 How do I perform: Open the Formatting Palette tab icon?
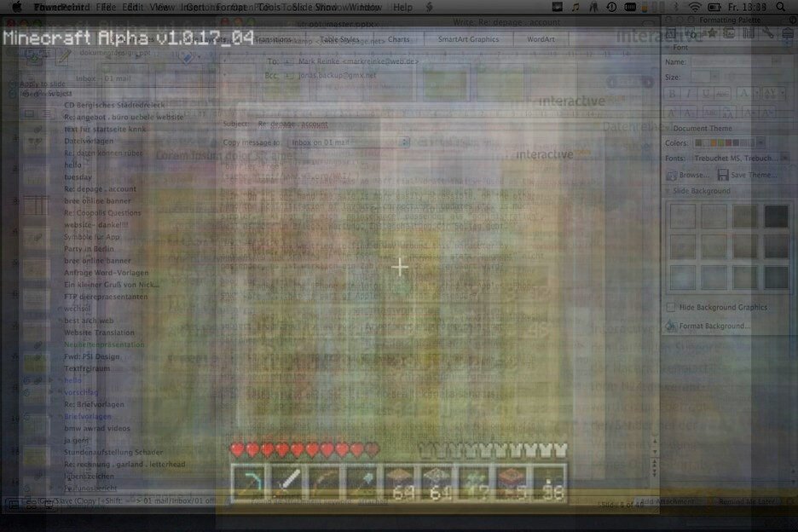coord(672,33)
